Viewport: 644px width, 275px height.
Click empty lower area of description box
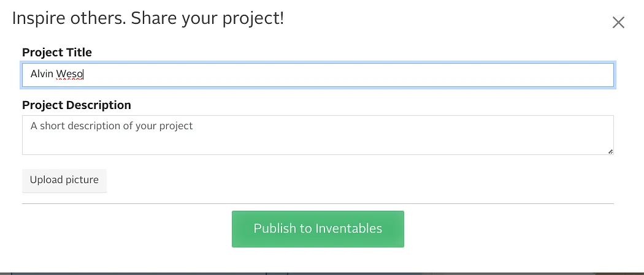(x=318, y=145)
